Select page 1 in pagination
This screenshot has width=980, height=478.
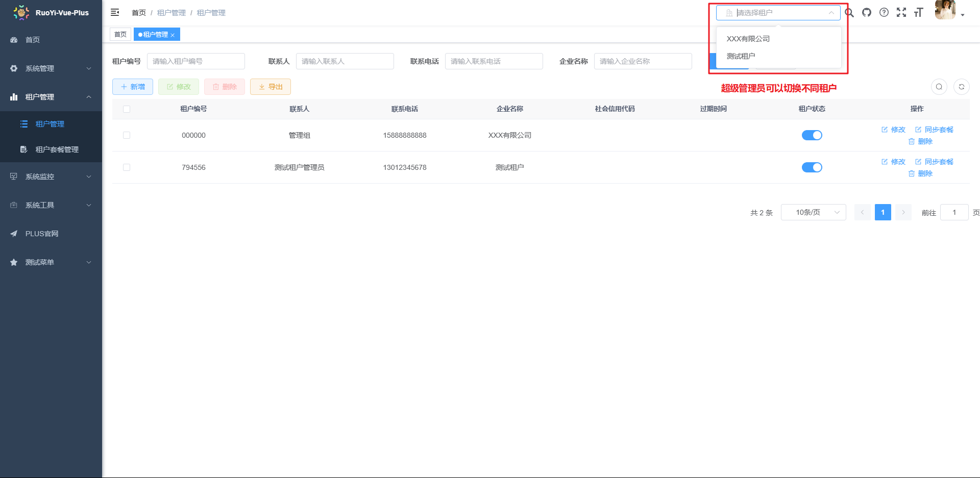pyautogui.click(x=883, y=212)
